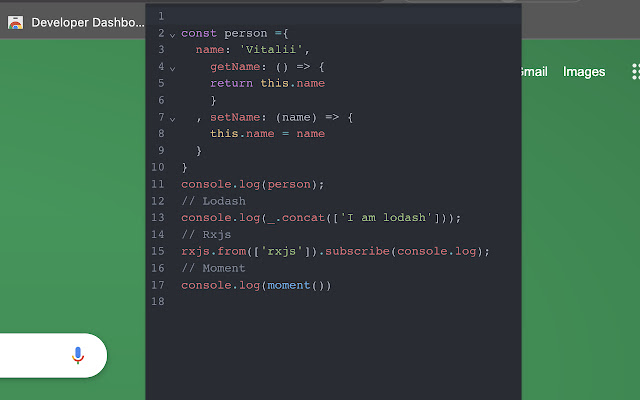
Task: Place cursor on console.log(person) line
Action: pos(253,184)
